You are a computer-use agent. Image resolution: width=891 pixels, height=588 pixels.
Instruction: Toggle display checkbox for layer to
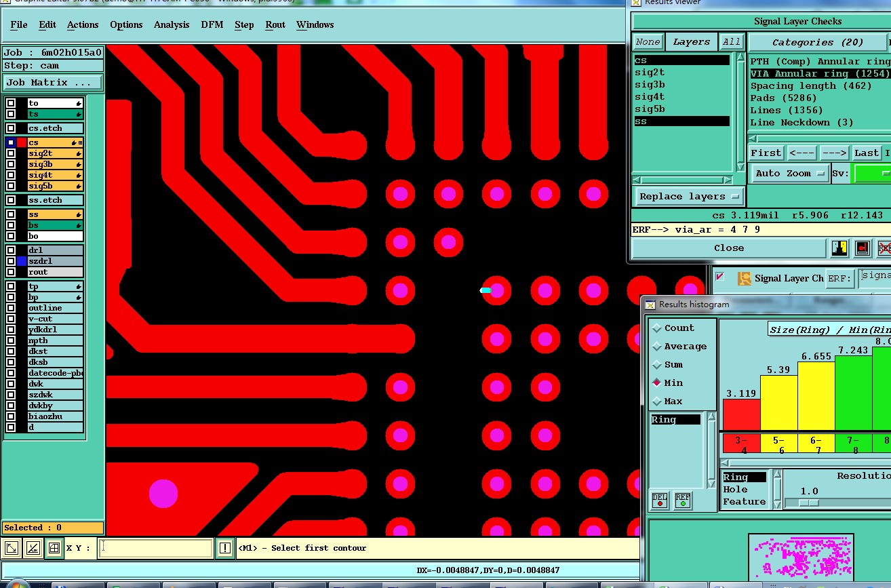pos(11,103)
